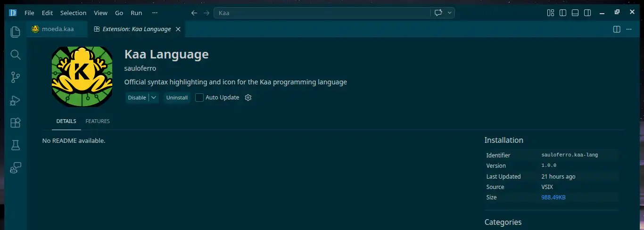Screen dimensions: 644x230
Task: Click the '21 hours ago' value
Action: pyautogui.click(x=558, y=176)
